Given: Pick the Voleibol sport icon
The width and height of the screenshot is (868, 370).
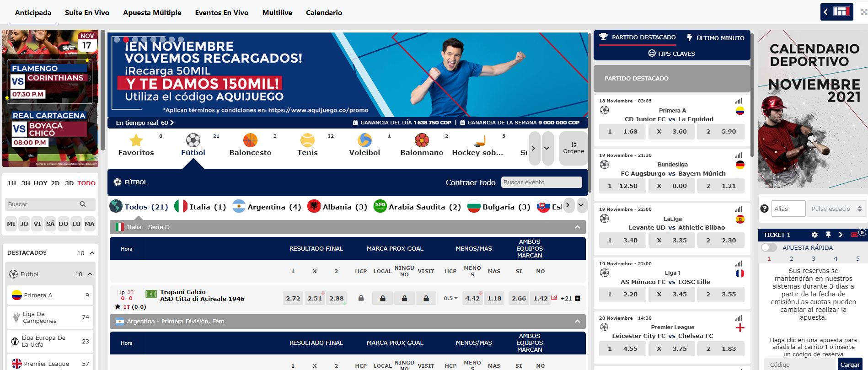Looking at the screenshot, I should coord(364,140).
